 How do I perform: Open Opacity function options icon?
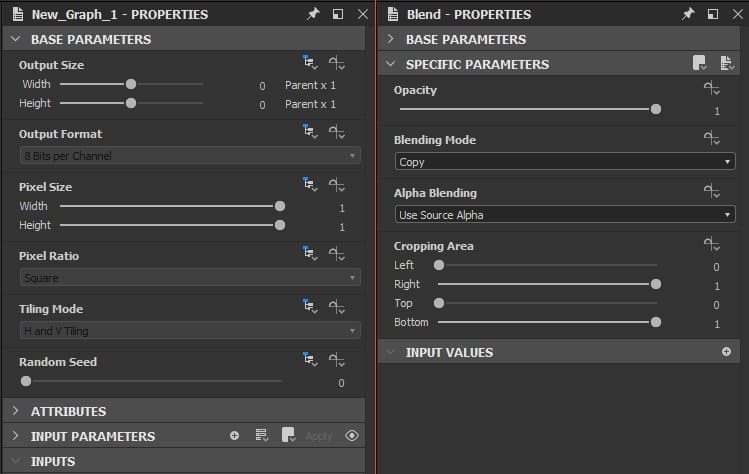point(712,88)
